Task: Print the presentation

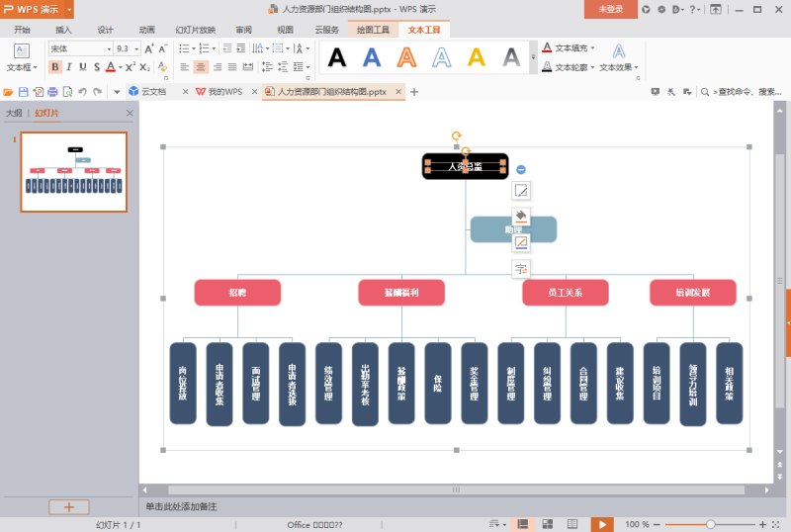Action: click(x=52, y=92)
